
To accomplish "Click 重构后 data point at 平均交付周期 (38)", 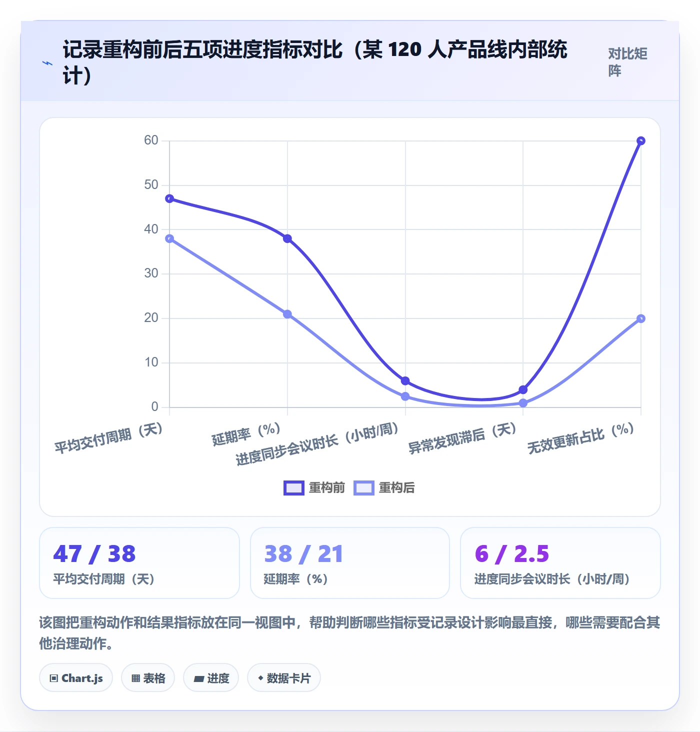I will pos(169,238).
